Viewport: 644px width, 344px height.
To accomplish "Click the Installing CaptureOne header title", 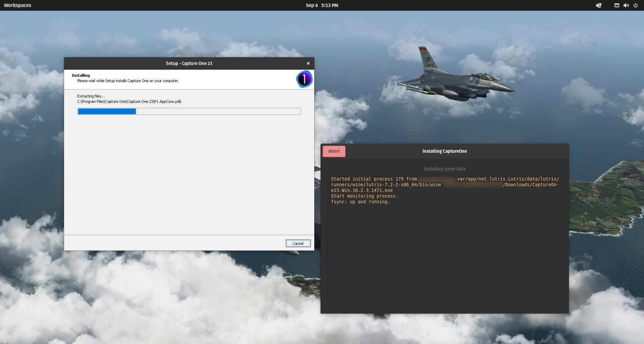I will click(x=444, y=151).
